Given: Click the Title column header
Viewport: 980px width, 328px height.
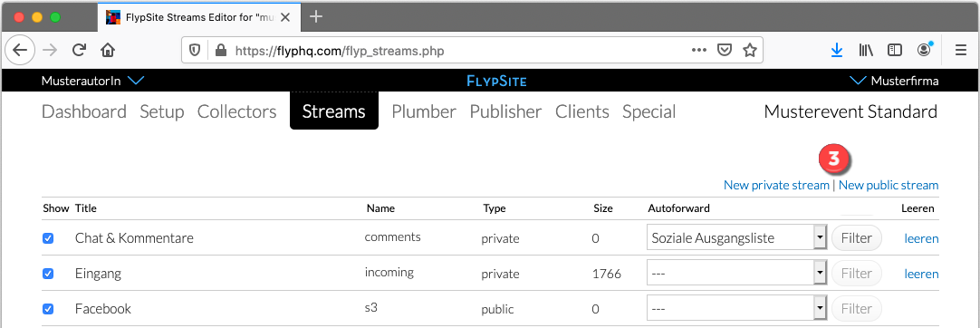Looking at the screenshot, I should [x=86, y=208].
